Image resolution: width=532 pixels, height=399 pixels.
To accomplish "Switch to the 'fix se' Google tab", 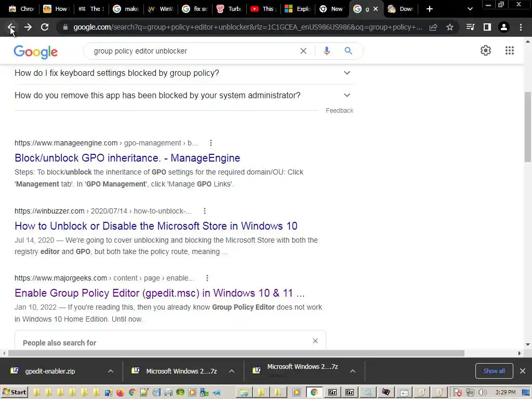I will (195, 9).
